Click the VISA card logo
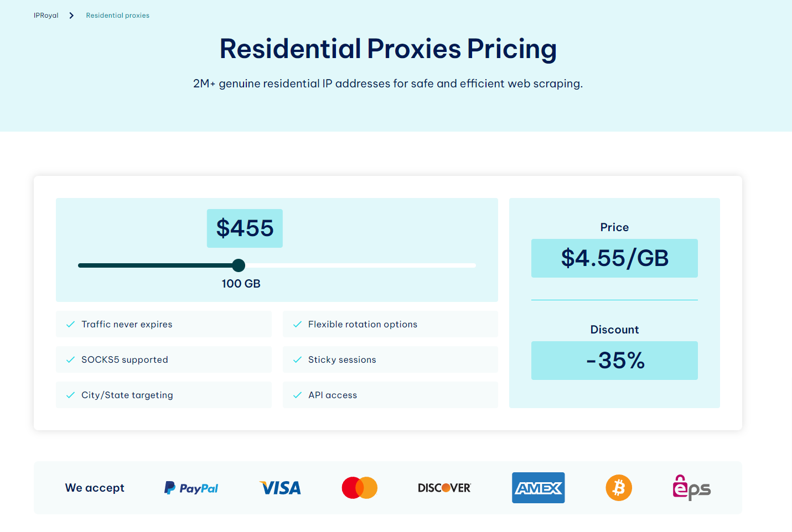The image size is (792, 532). pyautogui.click(x=281, y=488)
